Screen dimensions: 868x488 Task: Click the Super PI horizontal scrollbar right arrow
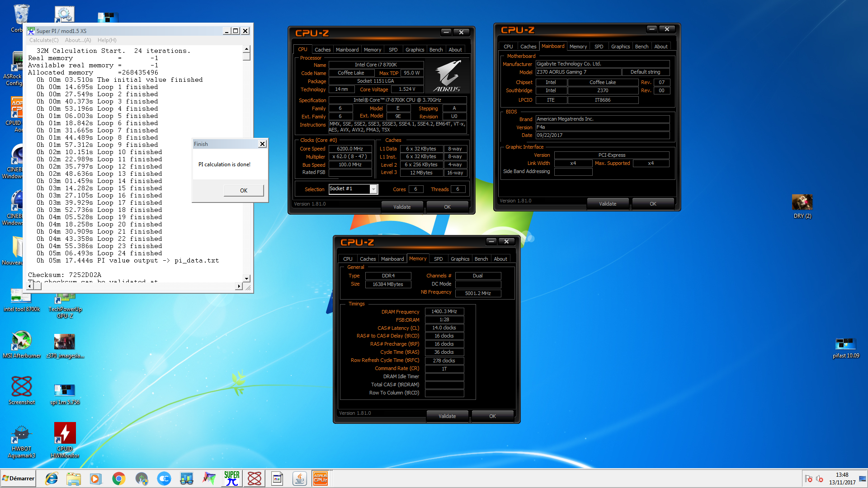click(x=239, y=286)
